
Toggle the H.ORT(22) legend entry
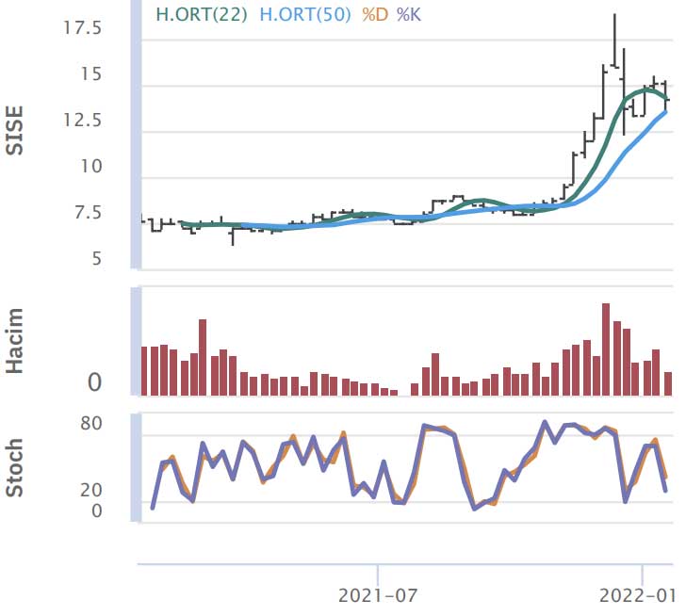202,15
